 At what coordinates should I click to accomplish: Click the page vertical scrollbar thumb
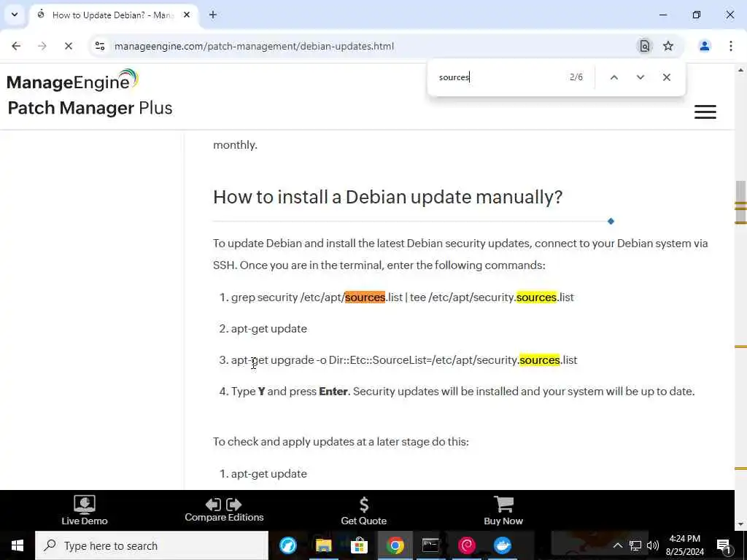click(x=740, y=202)
